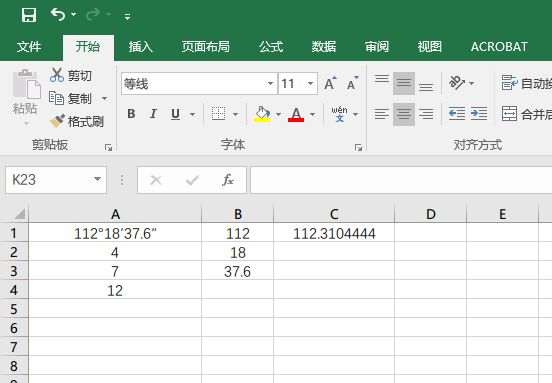Click the Select All corner triangle
Image resolution: width=552 pixels, height=383 pixels.
tap(19, 213)
